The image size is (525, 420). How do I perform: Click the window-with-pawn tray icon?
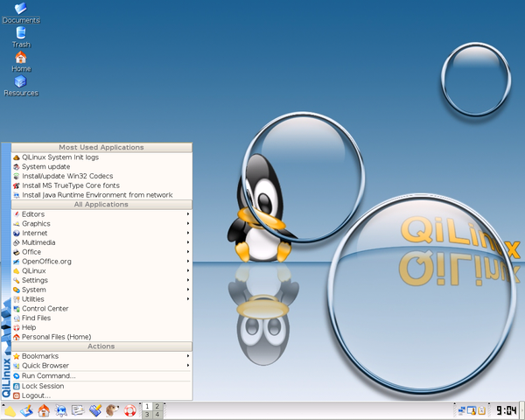(x=472, y=410)
